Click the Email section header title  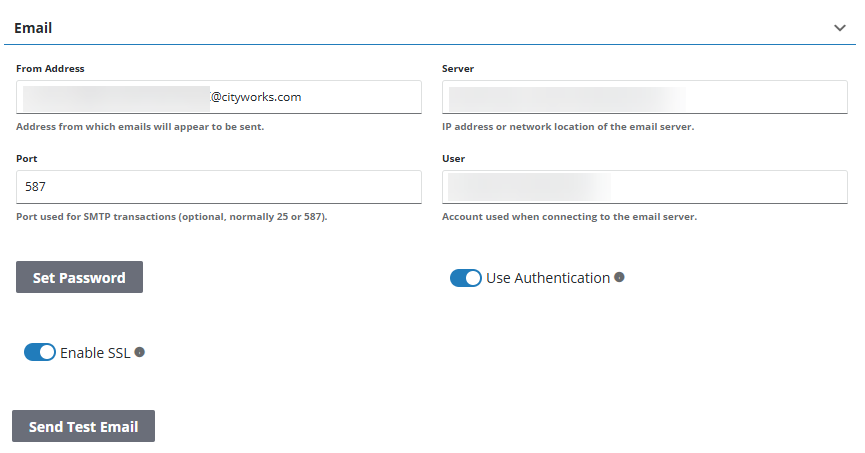pos(33,28)
